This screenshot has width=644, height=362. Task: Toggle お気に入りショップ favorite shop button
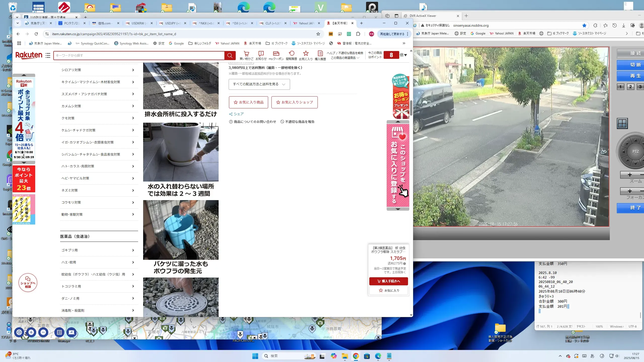[294, 102]
